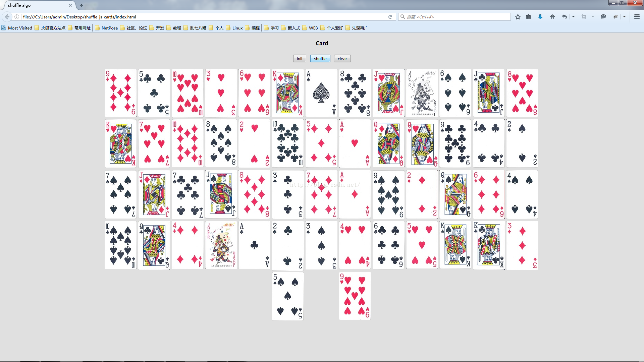This screenshot has width=644, height=362.
Task: Select the ace of hearts card
Action: pos(355,143)
